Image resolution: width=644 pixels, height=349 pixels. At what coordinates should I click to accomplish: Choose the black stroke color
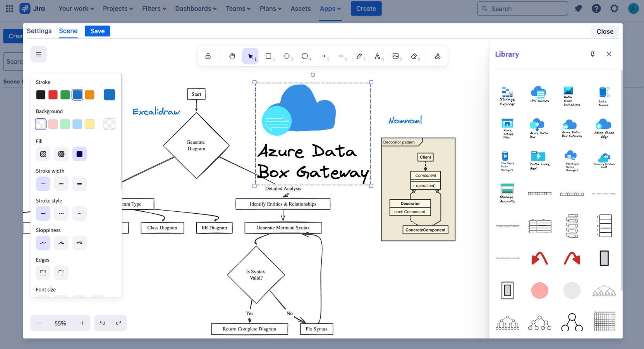point(41,95)
